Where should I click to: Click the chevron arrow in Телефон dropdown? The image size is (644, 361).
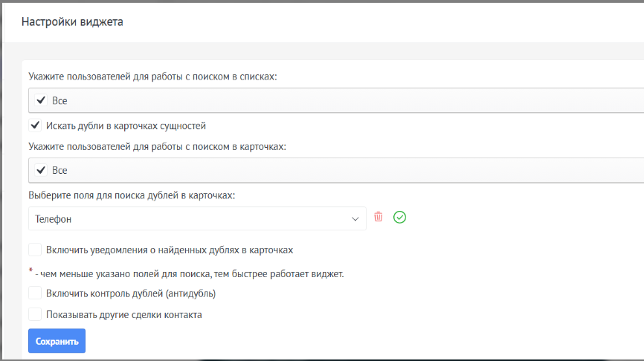[355, 219]
